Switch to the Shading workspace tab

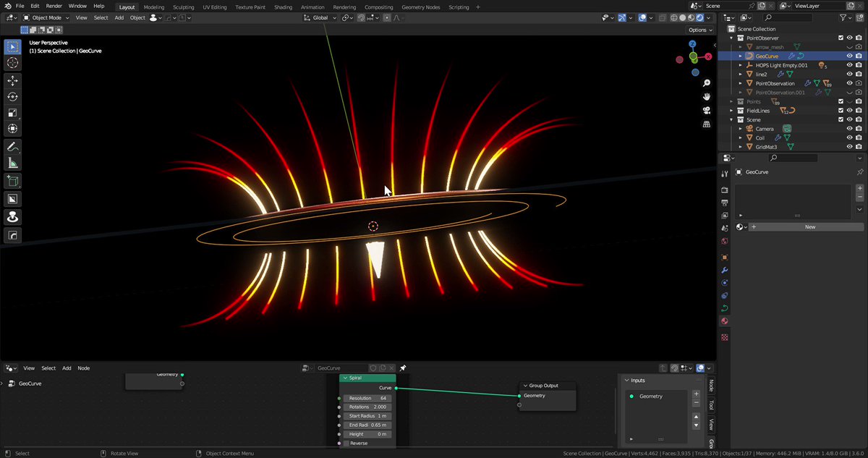283,7
